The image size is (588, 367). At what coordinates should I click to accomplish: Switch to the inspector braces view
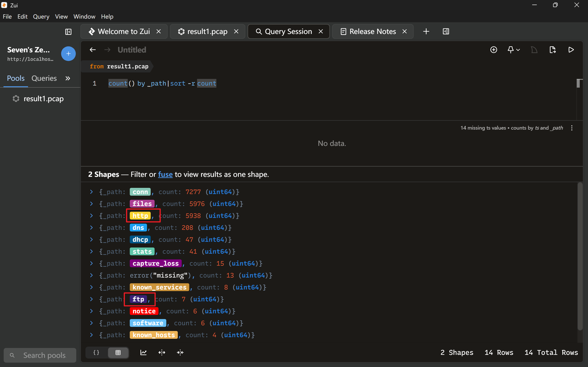(x=96, y=353)
